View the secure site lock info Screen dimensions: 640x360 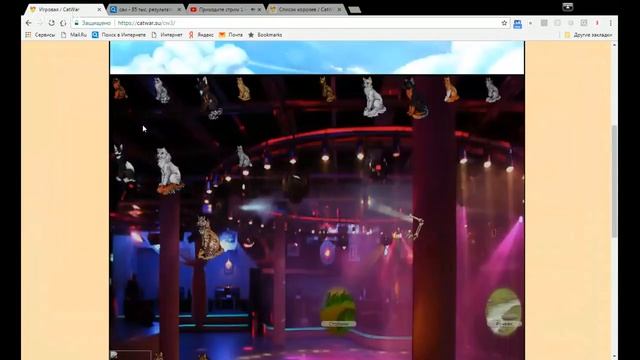[x=77, y=23]
